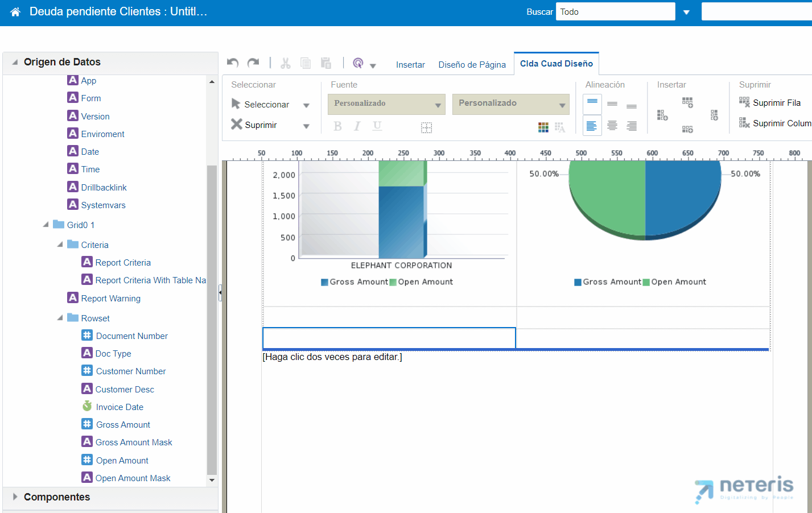Image resolution: width=812 pixels, height=513 pixels.
Task: Open the font size Personalizado dropdown
Action: point(510,104)
